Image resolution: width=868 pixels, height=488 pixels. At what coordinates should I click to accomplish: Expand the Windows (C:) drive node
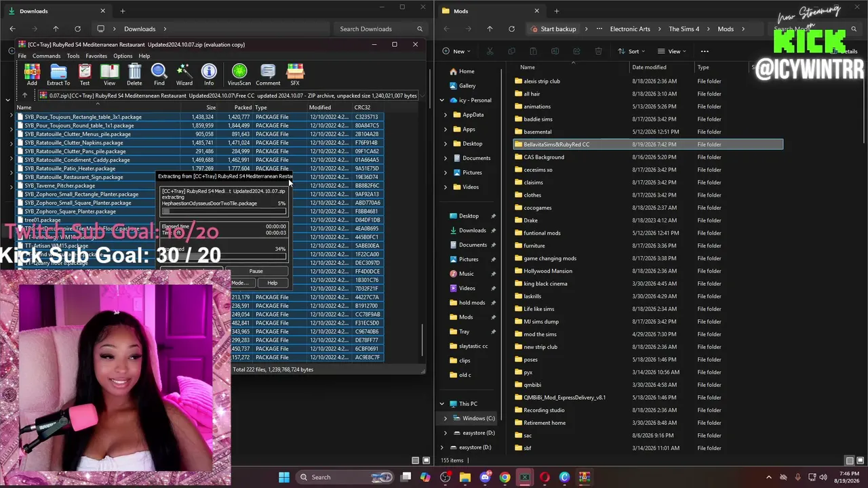click(446, 418)
